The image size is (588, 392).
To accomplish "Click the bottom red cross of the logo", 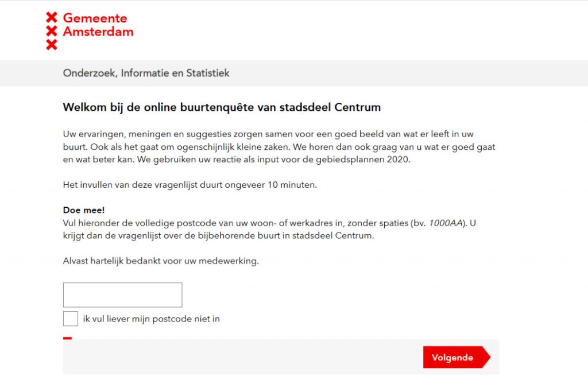I will (x=52, y=45).
